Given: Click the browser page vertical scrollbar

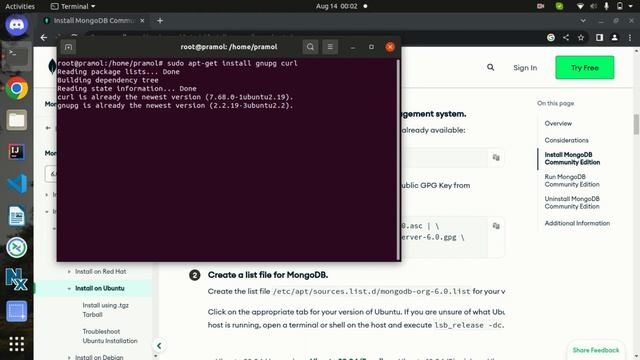Looking at the screenshot, I should 636,124.
